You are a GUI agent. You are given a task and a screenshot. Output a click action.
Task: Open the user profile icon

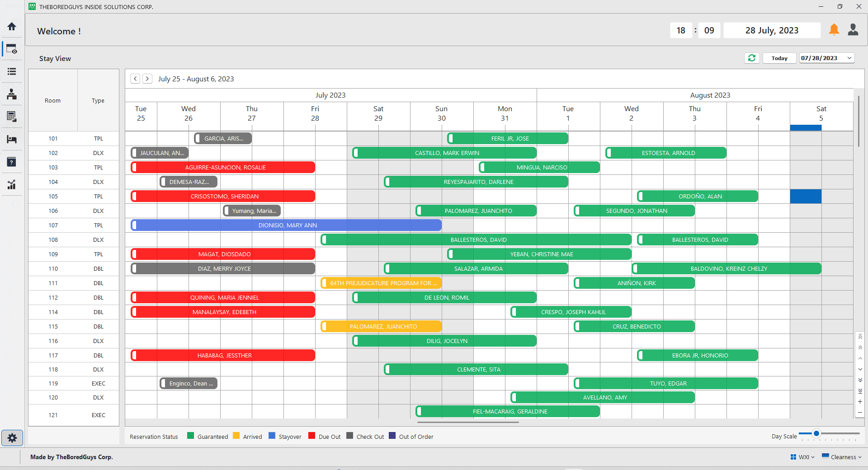tap(853, 30)
